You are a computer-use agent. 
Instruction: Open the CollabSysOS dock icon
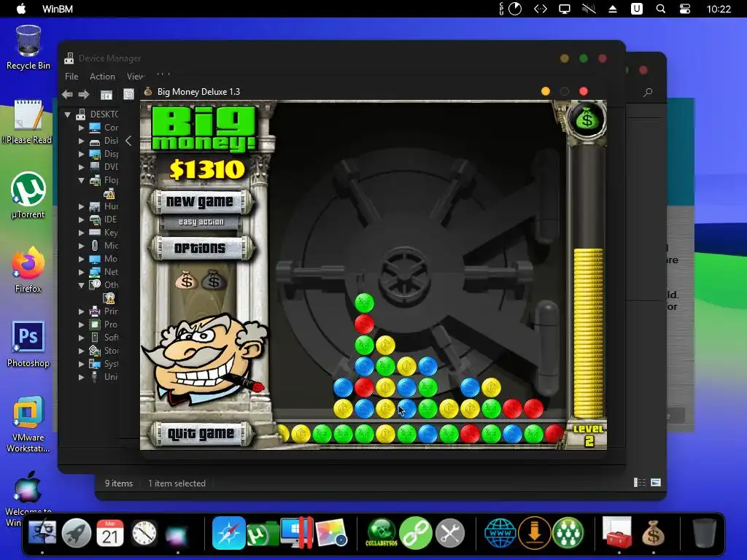click(381, 533)
